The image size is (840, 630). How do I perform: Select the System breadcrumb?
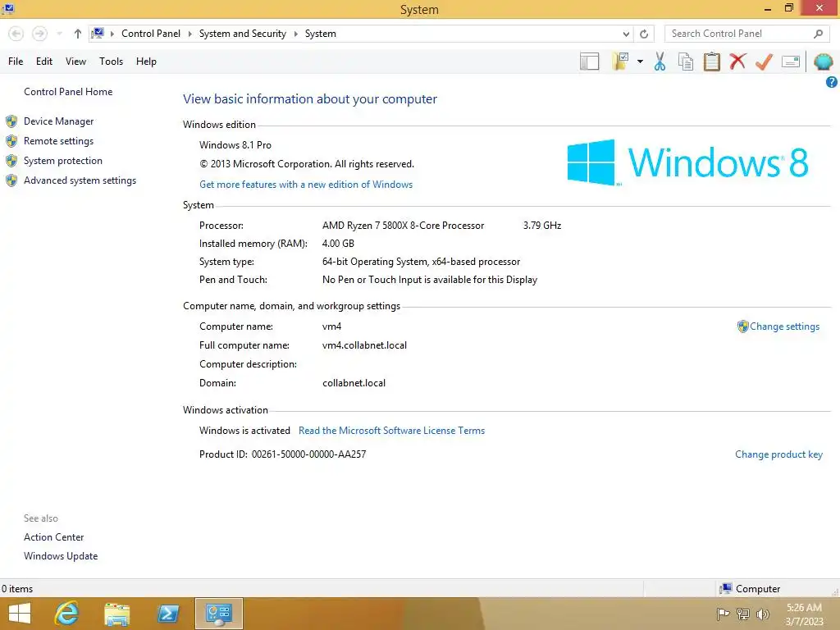point(321,33)
